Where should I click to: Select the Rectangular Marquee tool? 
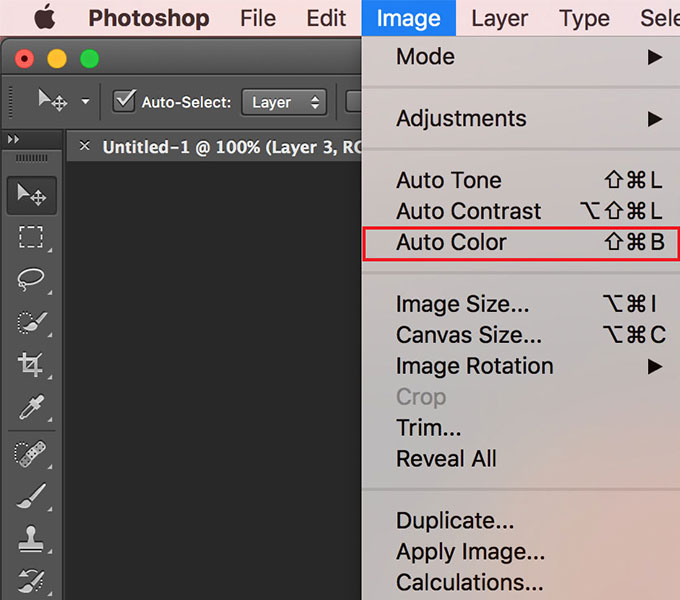pyautogui.click(x=31, y=237)
